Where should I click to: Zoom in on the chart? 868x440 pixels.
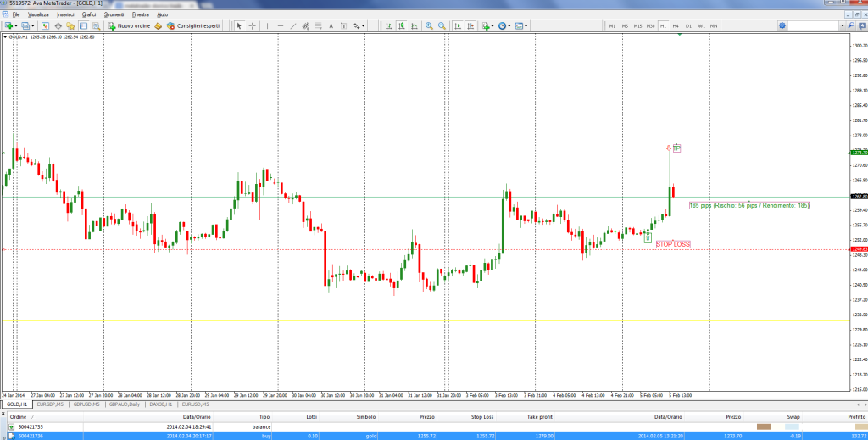429,25
